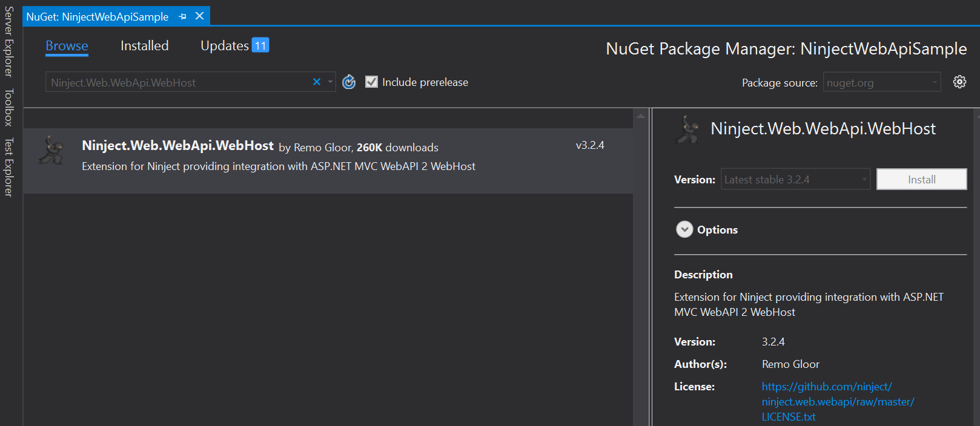Click the 'NuGet Package Manager: NinjectWebApiSample' heading
Image resolution: width=980 pixels, height=426 pixels.
[786, 48]
